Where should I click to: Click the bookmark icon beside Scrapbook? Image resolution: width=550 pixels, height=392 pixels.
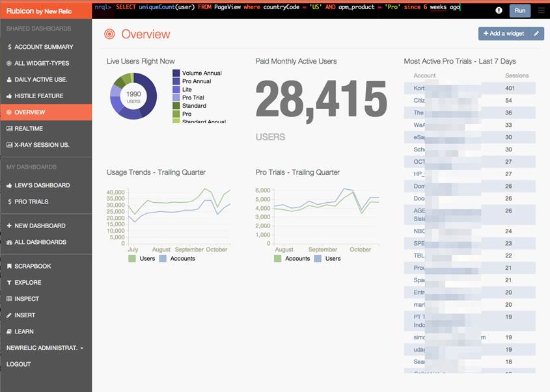point(9,267)
